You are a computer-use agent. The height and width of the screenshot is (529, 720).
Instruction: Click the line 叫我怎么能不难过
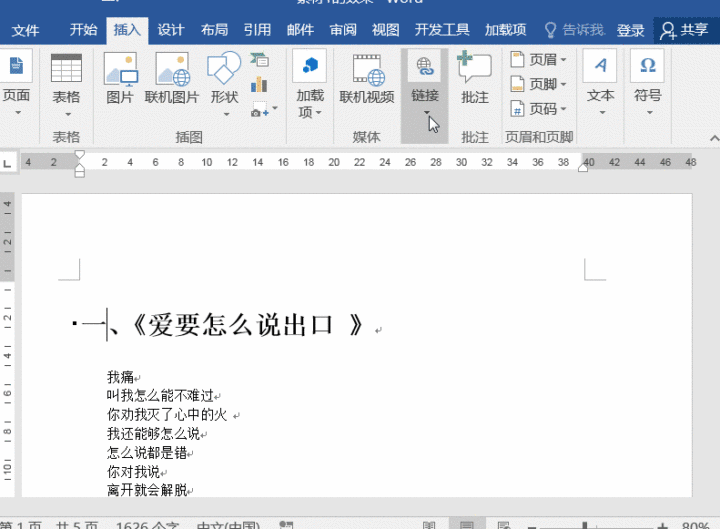(160, 396)
